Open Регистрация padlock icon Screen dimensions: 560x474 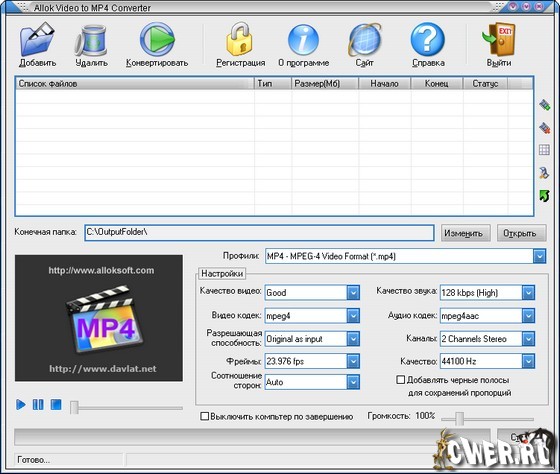240,39
